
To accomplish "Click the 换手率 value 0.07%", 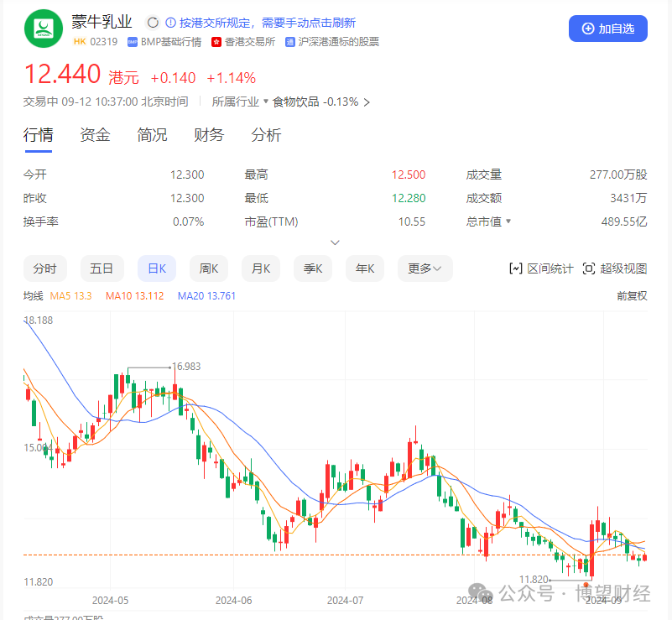I will tap(189, 222).
